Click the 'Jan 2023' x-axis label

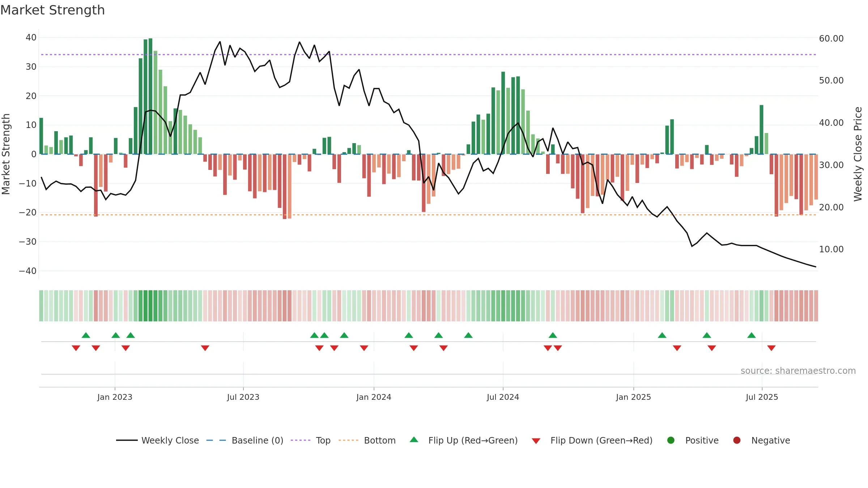coord(115,397)
